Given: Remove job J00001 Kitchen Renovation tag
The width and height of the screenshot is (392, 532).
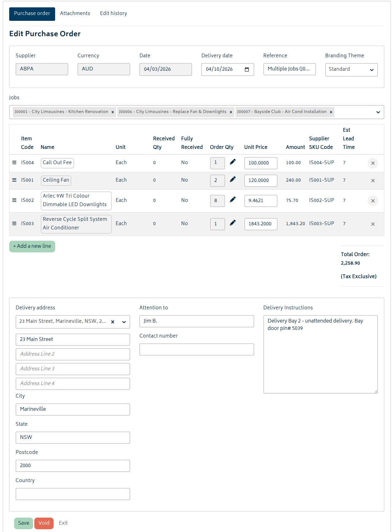Looking at the screenshot, I should click(113, 112).
